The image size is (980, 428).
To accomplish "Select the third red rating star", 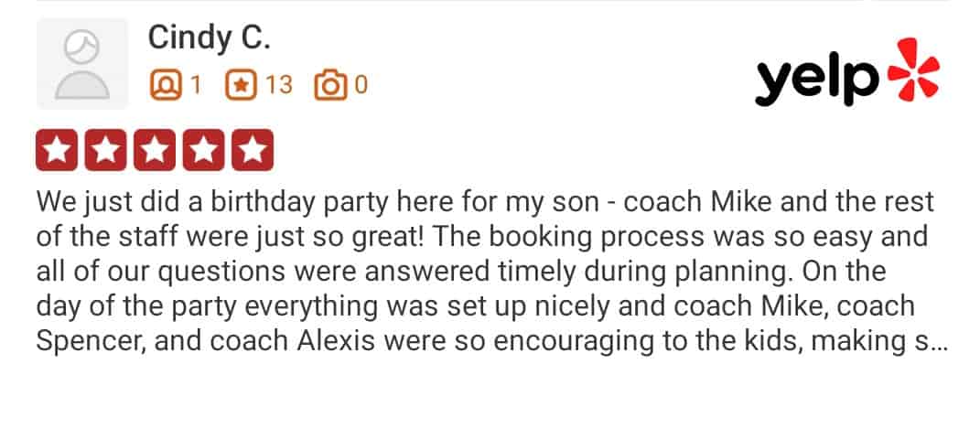I will (x=155, y=150).
